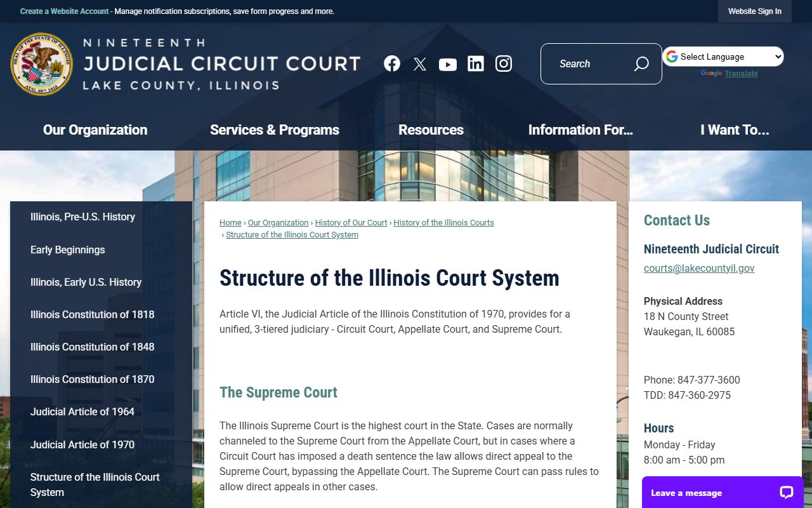Screen dimensions: 812x508
Task: Open Judicial Article of 1964 sidebar item
Action: [x=101, y=411]
